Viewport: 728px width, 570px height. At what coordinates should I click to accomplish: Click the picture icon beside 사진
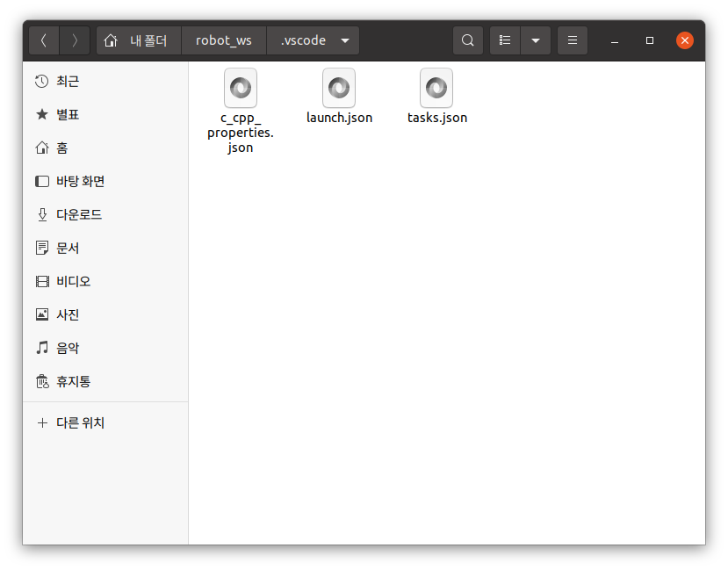pyautogui.click(x=42, y=314)
